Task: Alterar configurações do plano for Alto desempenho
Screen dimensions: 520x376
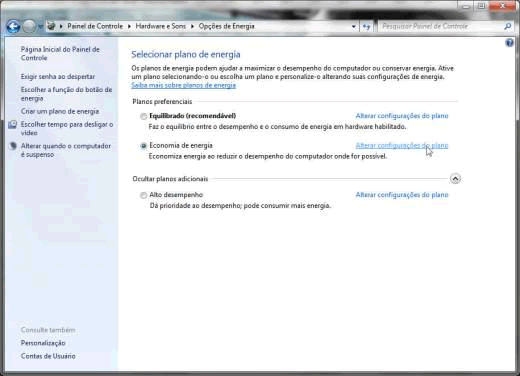Action: 402,195
